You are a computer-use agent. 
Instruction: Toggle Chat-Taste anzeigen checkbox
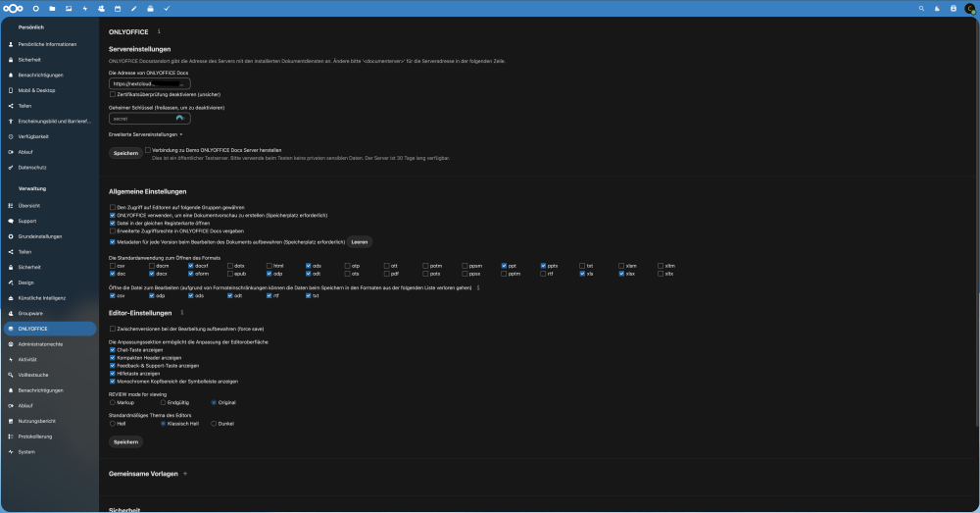click(113, 350)
